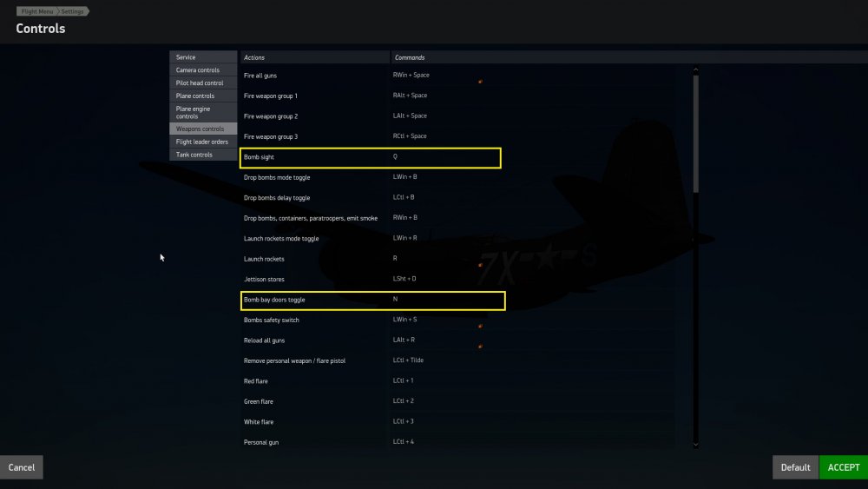
Task: Select the Bomb sight action row
Action: tap(371, 158)
